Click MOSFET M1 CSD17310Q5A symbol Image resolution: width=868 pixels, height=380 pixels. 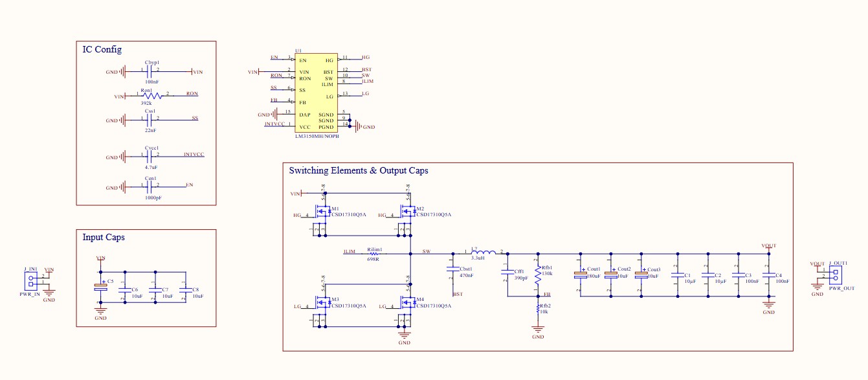tap(321, 210)
